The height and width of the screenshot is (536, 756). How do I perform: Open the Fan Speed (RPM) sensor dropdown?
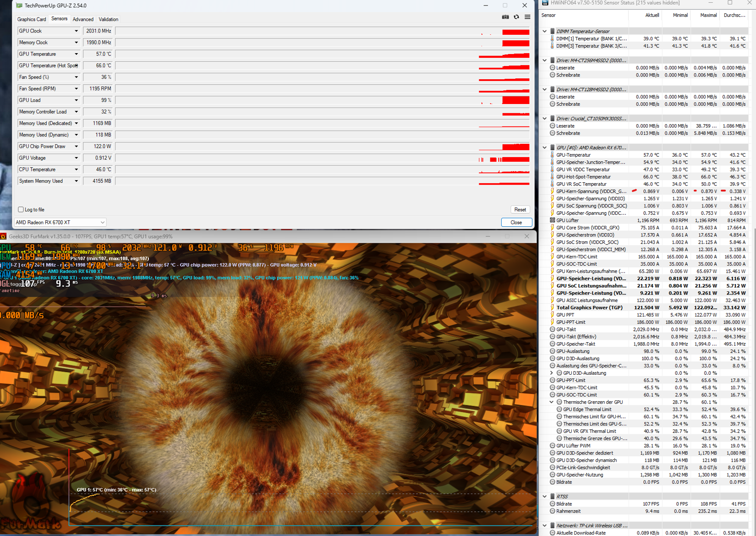76,89
